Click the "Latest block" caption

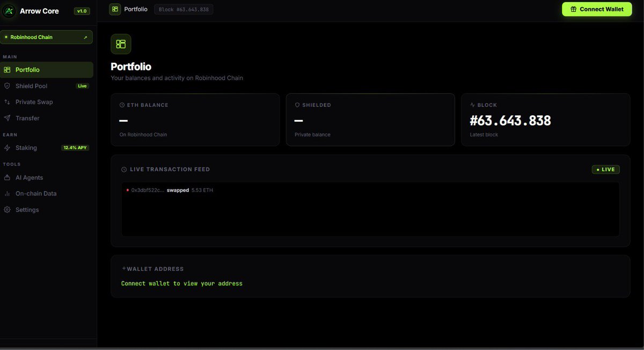point(484,135)
